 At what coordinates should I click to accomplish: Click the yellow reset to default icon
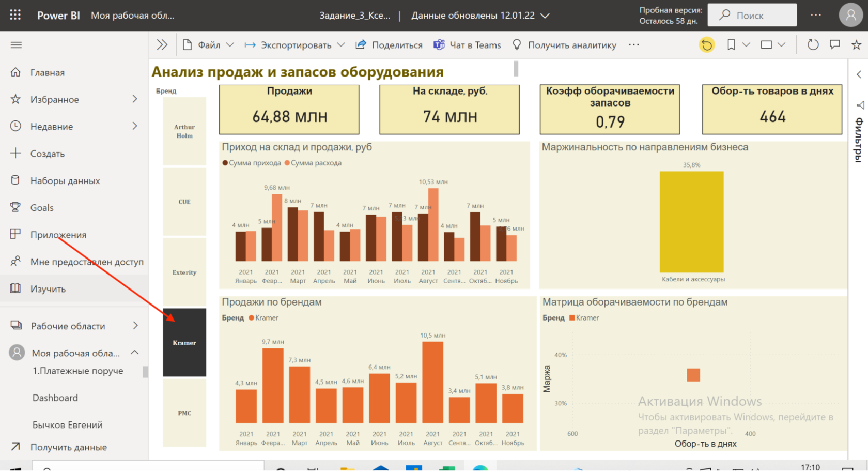pos(706,45)
